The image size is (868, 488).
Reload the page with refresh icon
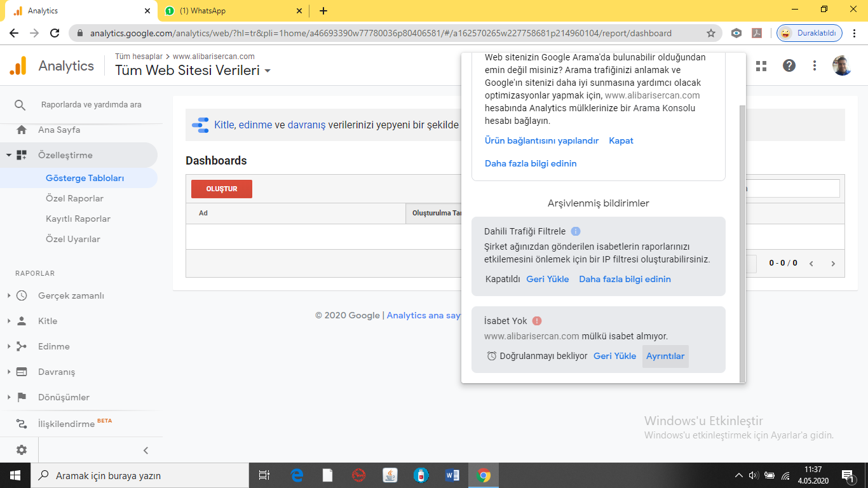click(x=55, y=33)
